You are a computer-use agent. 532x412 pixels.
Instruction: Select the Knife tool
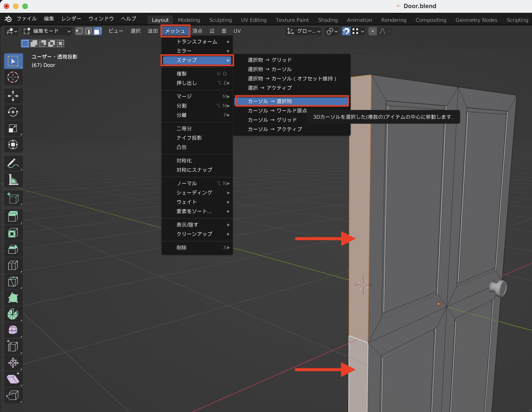coord(13,282)
